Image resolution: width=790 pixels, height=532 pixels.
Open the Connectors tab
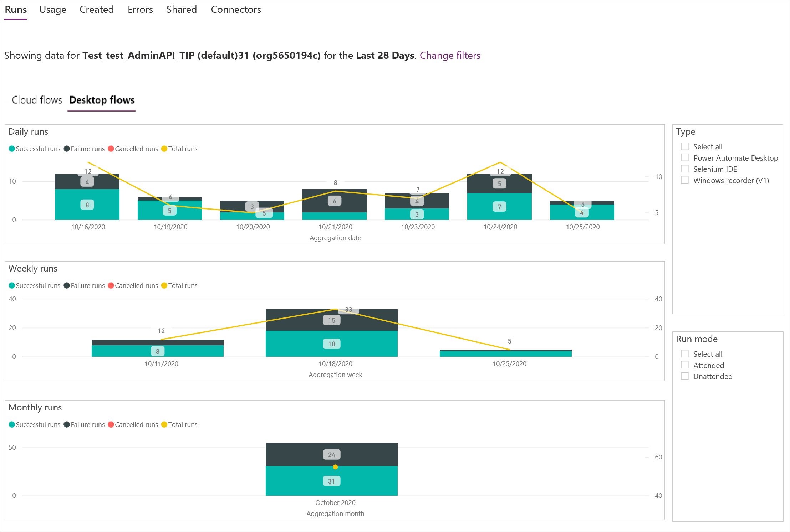(x=236, y=10)
